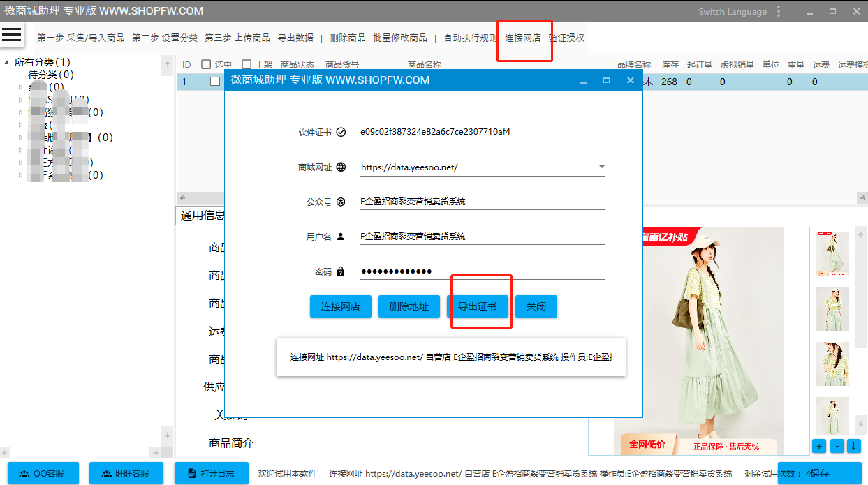
Task: Open 第一步 采集/导入商品 menu
Action: tap(80, 38)
